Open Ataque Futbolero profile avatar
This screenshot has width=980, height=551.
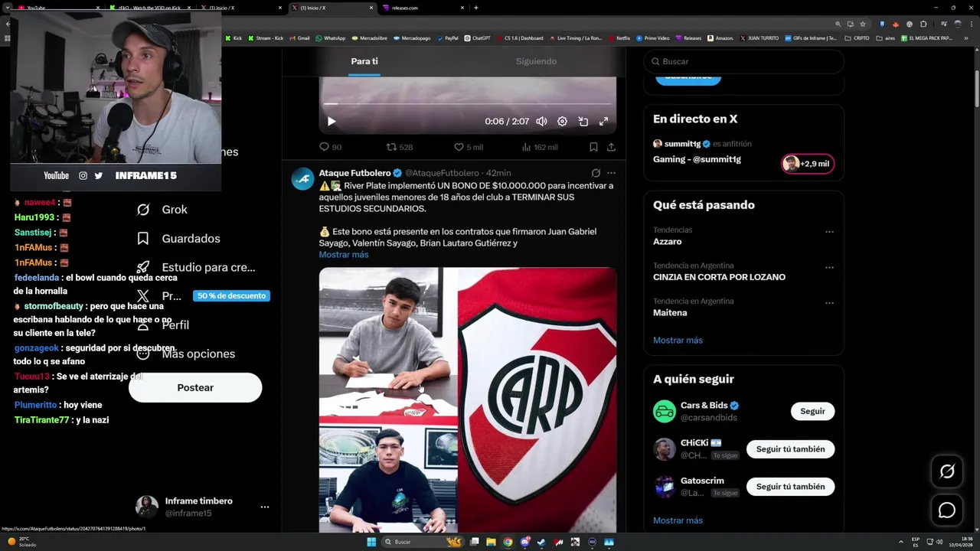point(302,178)
